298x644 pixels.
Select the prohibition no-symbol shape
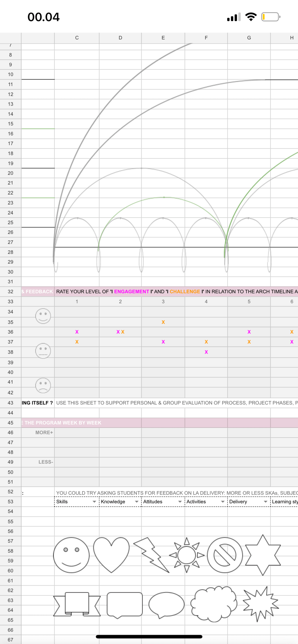click(x=225, y=555)
